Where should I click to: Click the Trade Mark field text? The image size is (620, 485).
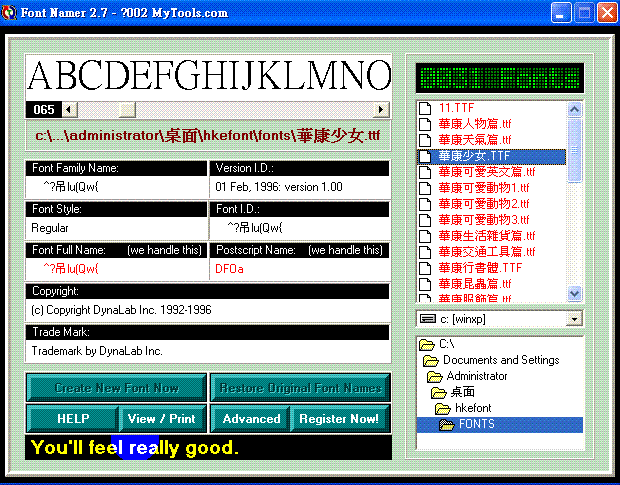[x=97, y=351]
